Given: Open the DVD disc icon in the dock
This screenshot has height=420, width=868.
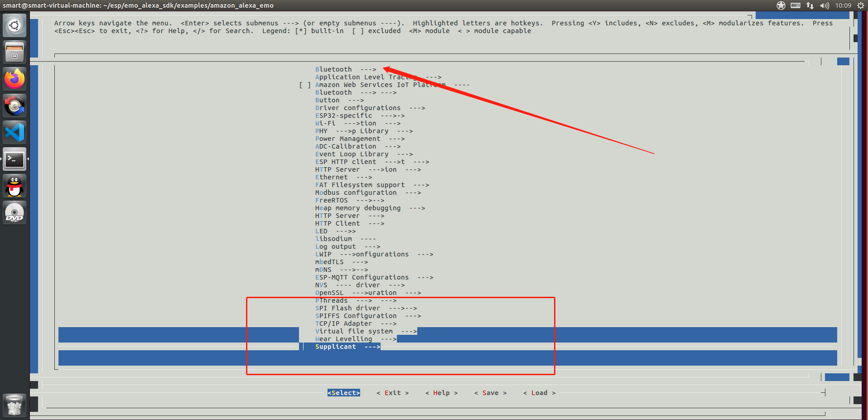Looking at the screenshot, I should click(14, 212).
